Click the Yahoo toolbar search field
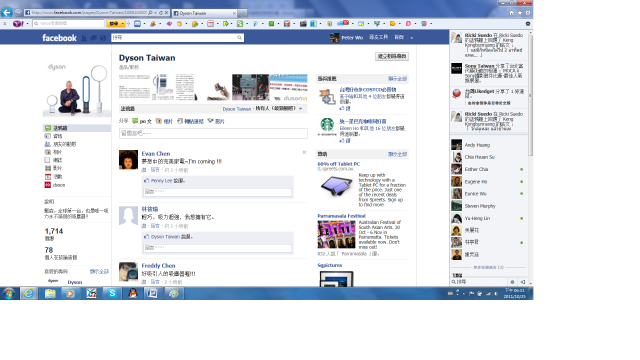 pos(69,24)
